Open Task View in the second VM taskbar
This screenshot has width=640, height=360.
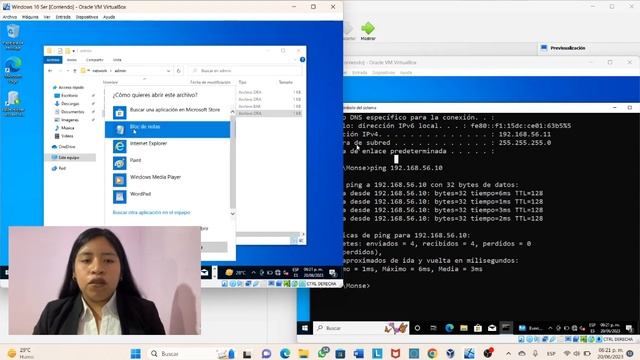click(x=433, y=328)
